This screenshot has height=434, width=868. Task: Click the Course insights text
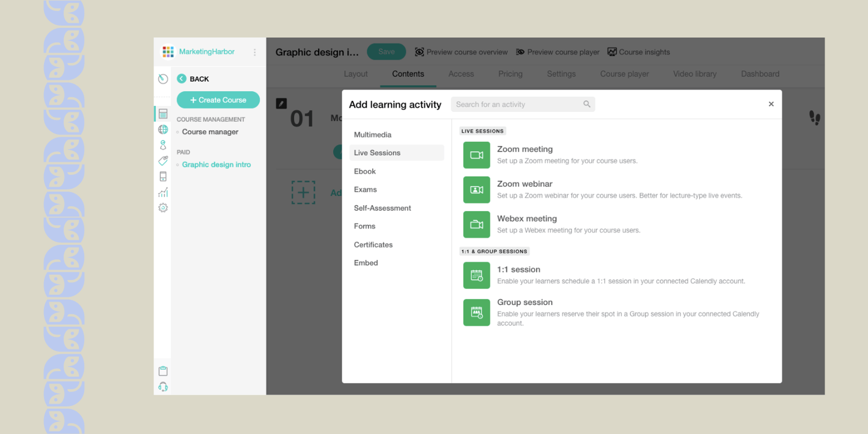[x=644, y=52]
